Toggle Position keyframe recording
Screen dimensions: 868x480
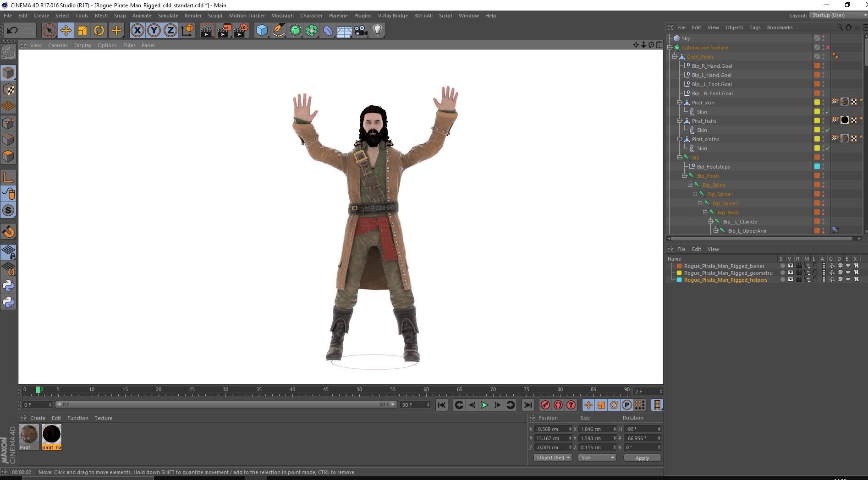[x=588, y=405]
